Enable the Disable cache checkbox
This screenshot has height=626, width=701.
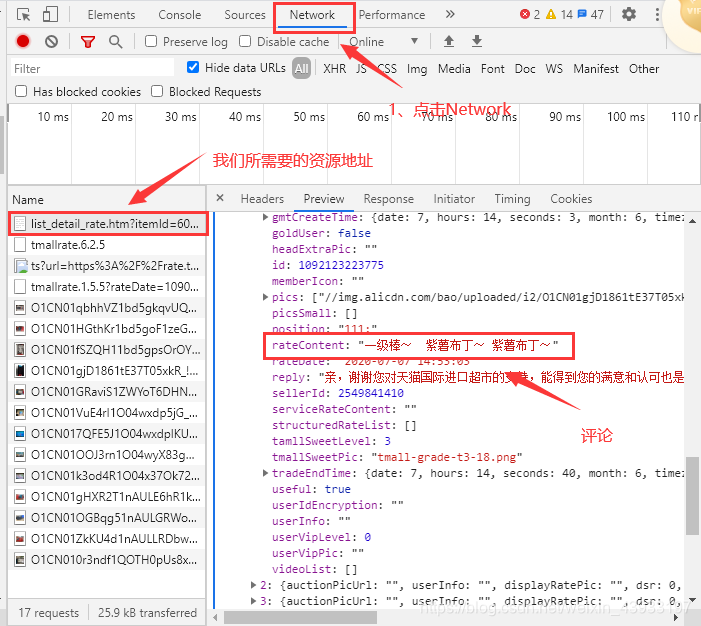[245, 41]
